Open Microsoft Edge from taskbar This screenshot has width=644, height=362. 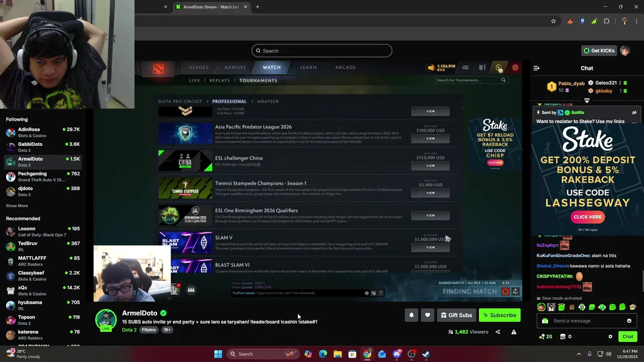(323, 354)
